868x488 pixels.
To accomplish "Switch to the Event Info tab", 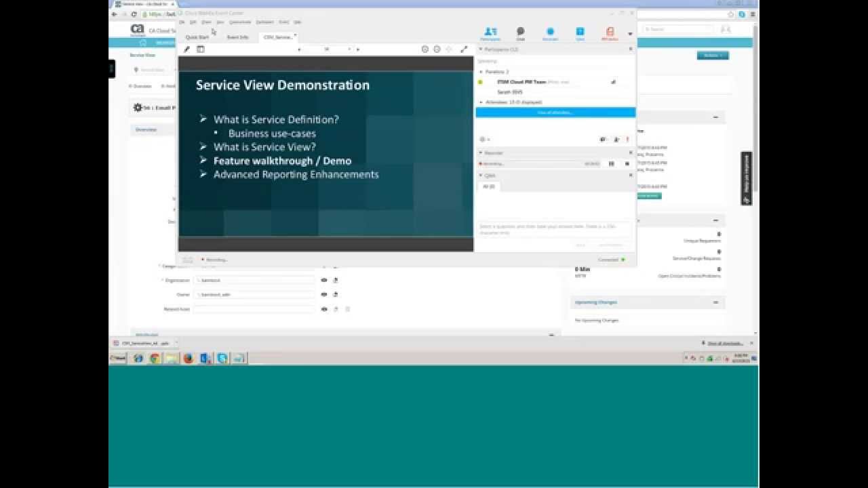I will pyautogui.click(x=237, y=37).
